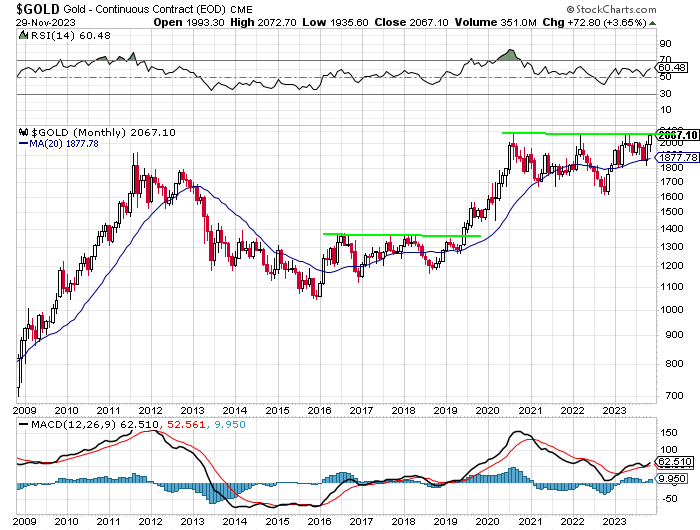Click the green resistance line near 2016-2019
Viewport: 700px width, 530px height.
click(400, 235)
